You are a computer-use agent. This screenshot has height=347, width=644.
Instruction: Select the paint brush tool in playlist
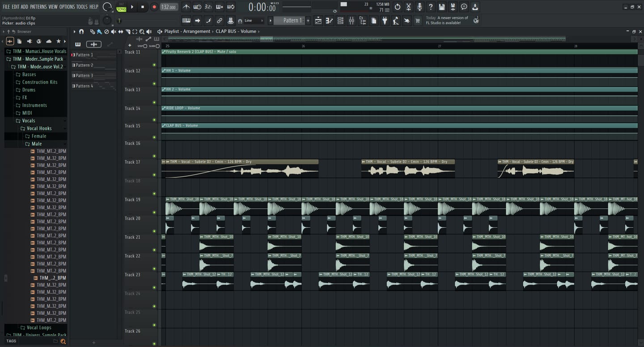tap(99, 32)
